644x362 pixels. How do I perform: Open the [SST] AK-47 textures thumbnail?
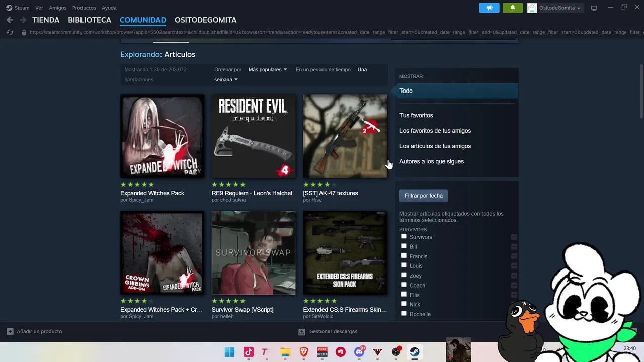[345, 136]
